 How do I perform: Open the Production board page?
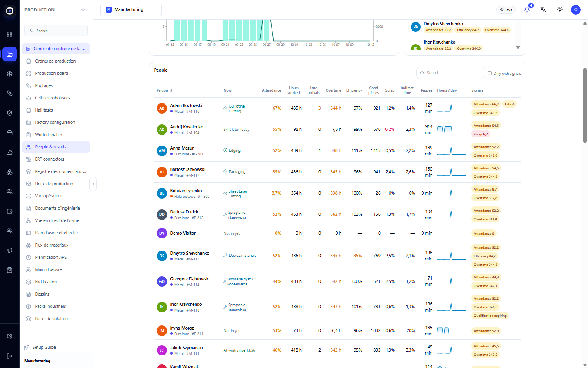[56, 73]
